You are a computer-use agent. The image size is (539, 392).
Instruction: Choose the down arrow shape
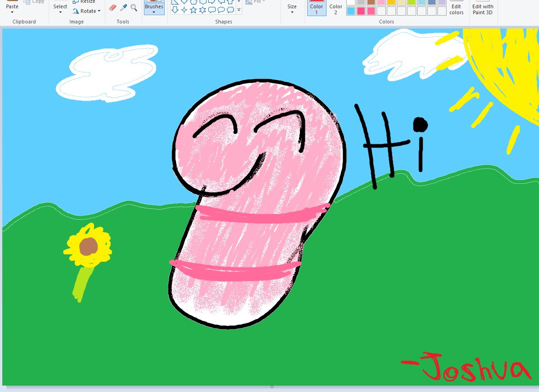point(175,10)
